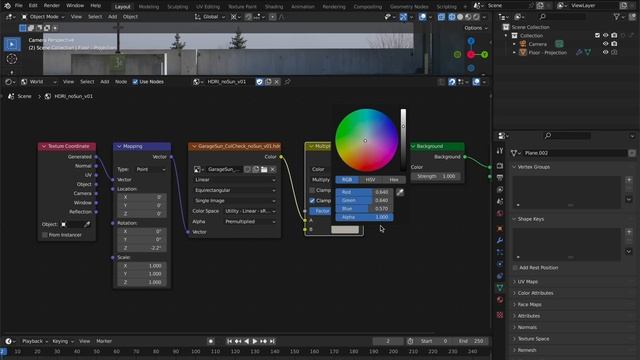This screenshot has width=640, height=360.
Task: Pin the node editor world datablock
Action: point(287,82)
